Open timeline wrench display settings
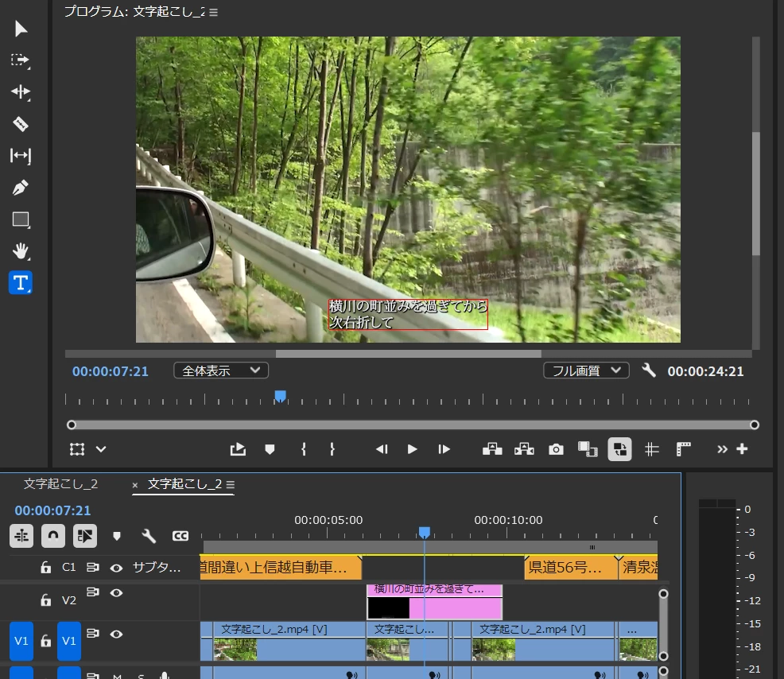The width and height of the screenshot is (784, 679). point(149,536)
